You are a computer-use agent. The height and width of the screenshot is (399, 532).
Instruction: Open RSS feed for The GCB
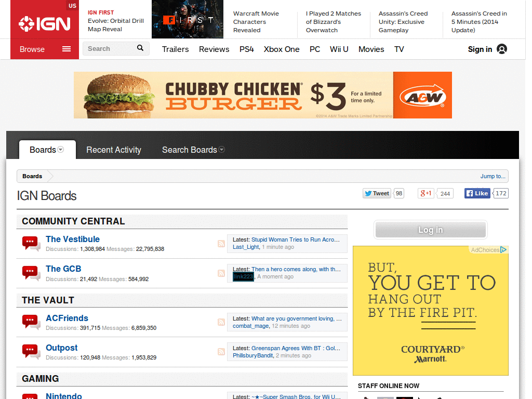coord(221,273)
